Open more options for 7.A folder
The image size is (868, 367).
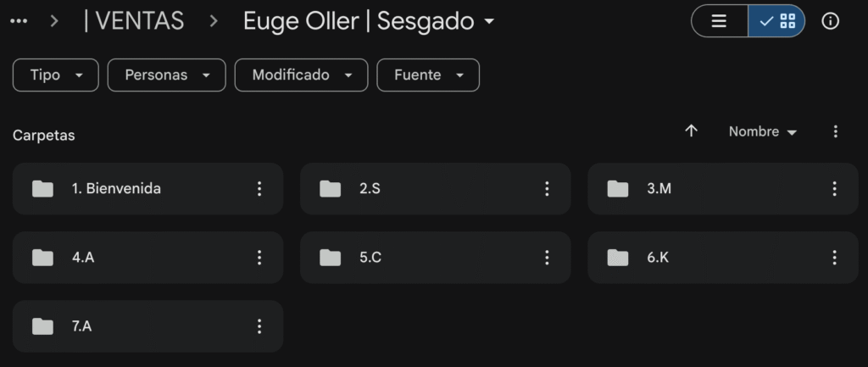tap(259, 326)
